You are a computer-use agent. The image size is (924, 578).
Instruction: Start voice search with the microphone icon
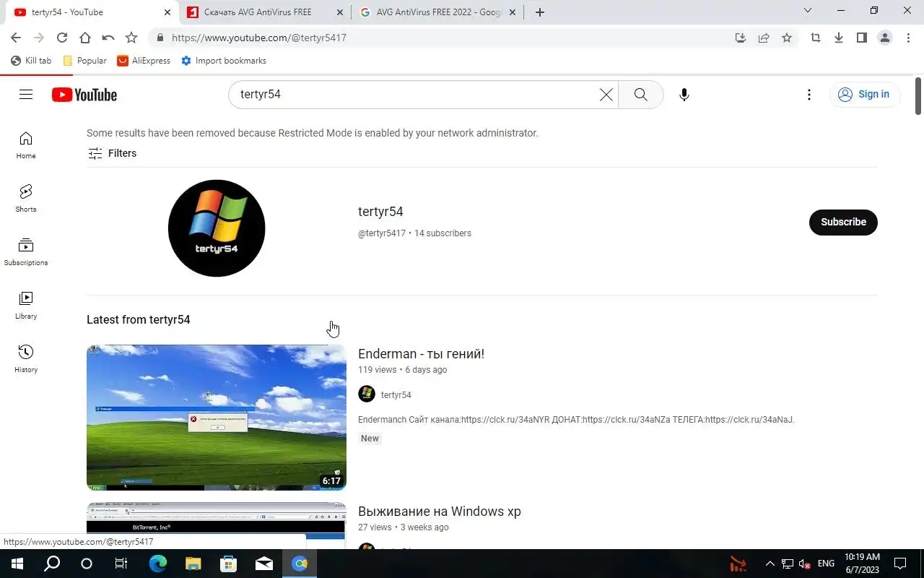[x=684, y=95]
